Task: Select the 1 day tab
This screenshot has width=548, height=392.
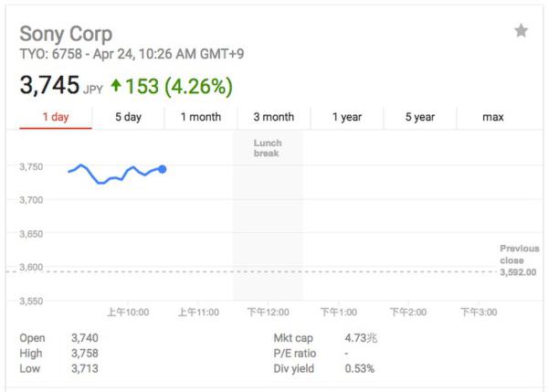Action: [x=55, y=117]
